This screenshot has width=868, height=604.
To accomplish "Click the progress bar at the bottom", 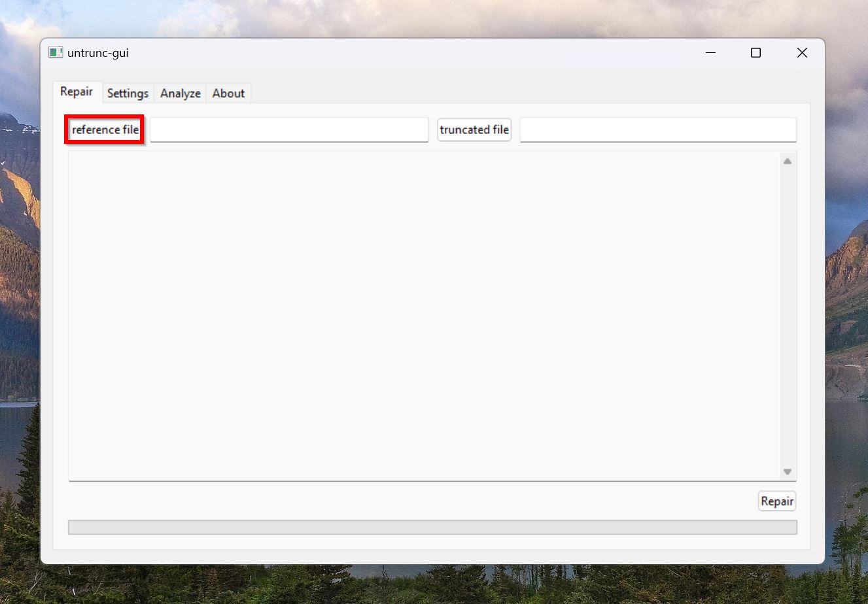I will pyautogui.click(x=432, y=527).
